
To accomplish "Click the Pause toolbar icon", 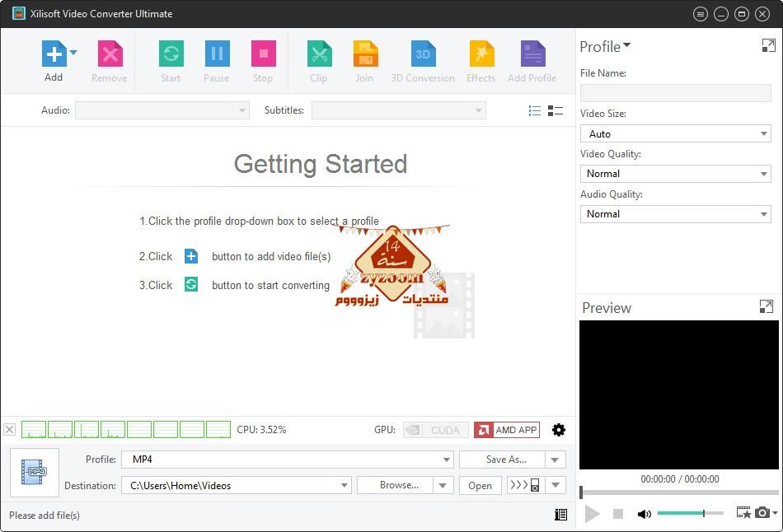I will click(x=218, y=54).
